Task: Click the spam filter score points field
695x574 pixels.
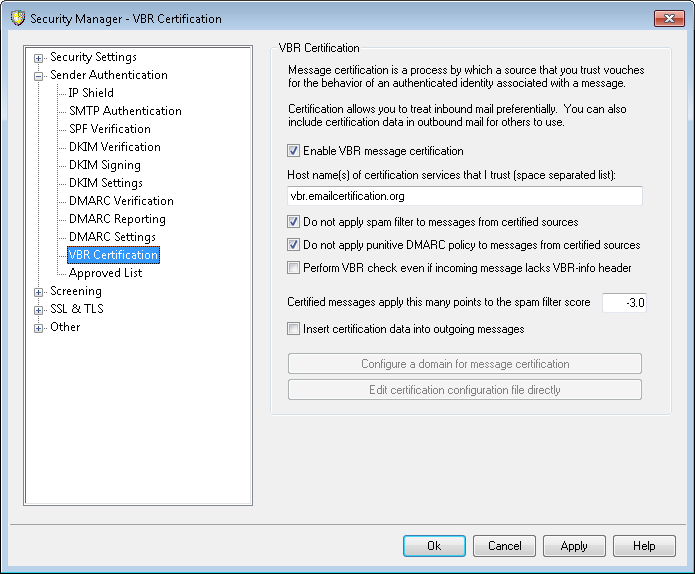Action: coord(624,303)
